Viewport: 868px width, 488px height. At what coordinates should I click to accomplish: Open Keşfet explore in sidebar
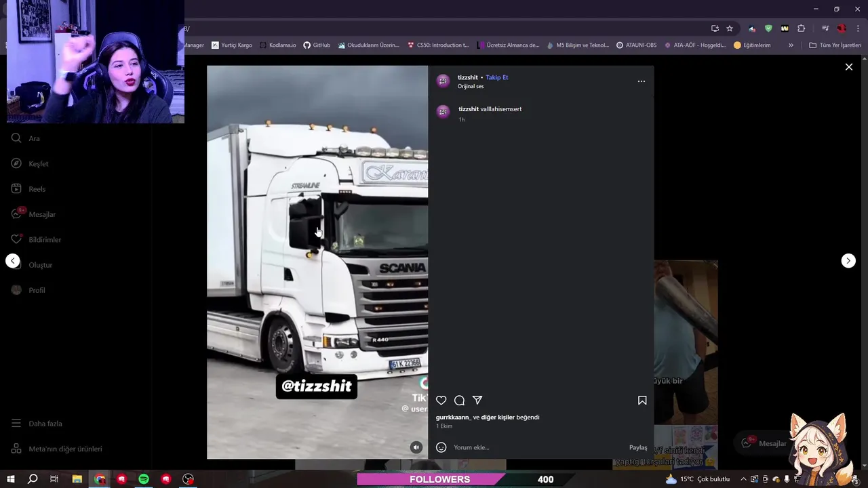tap(30, 164)
